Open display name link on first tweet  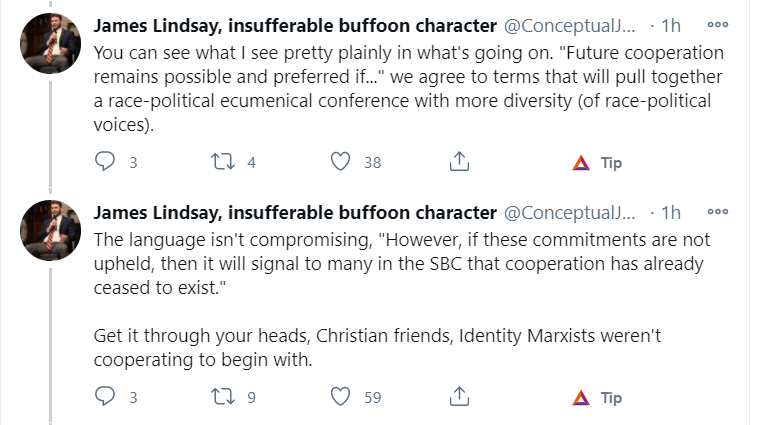(294, 25)
